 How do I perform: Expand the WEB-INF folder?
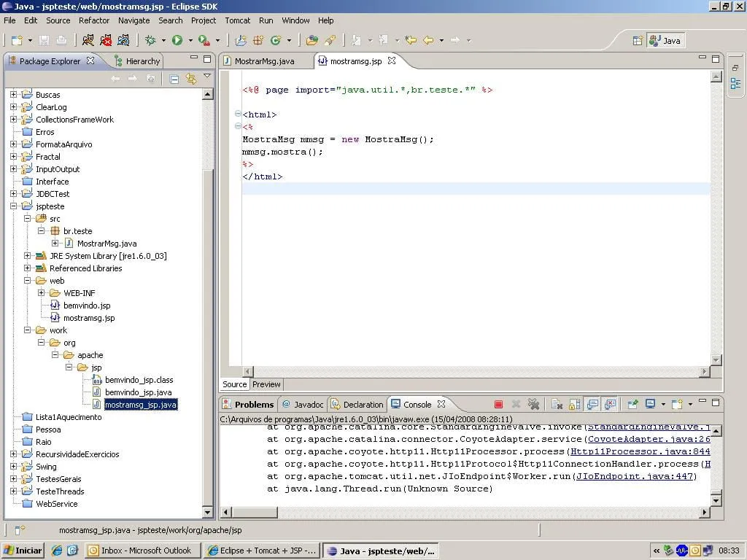42,293
